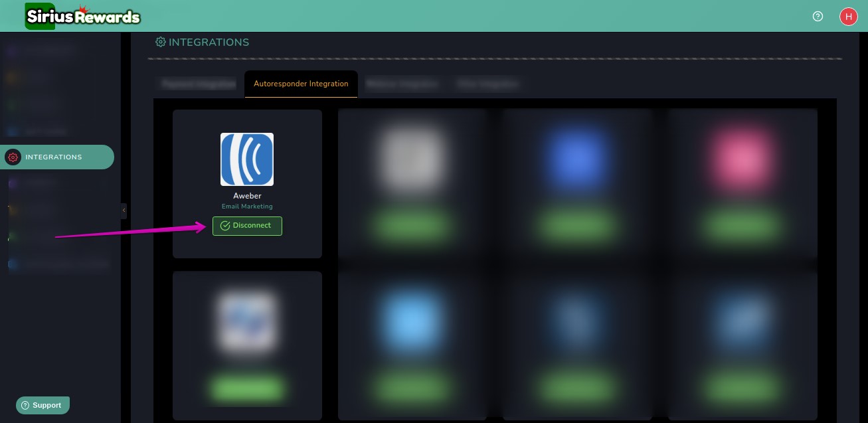This screenshot has width=868, height=423.
Task: Select Integrations in the sidebar
Action: coord(57,157)
